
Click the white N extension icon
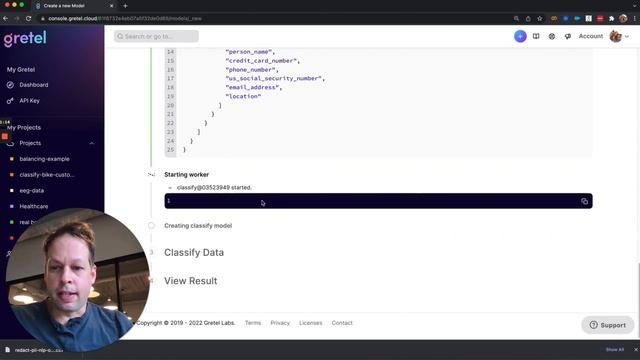click(589, 18)
